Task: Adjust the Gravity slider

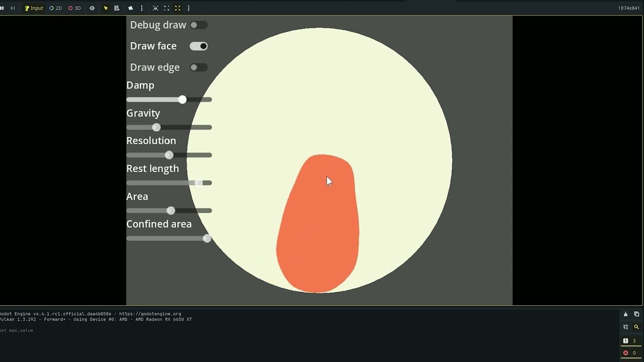Action: tap(169, 127)
